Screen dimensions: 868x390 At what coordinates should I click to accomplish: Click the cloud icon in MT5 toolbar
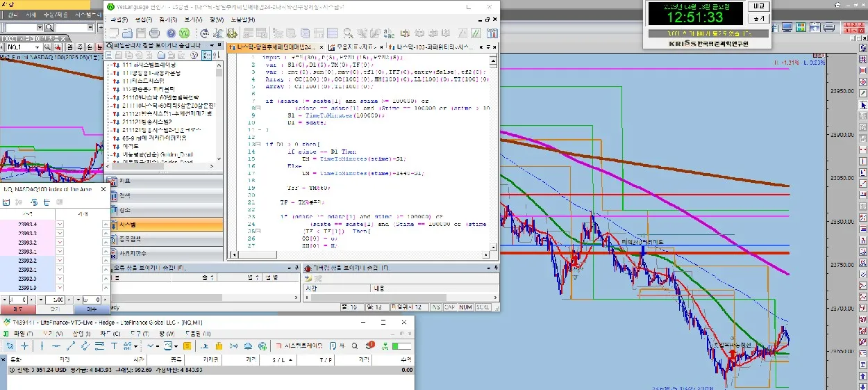(x=248, y=346)
